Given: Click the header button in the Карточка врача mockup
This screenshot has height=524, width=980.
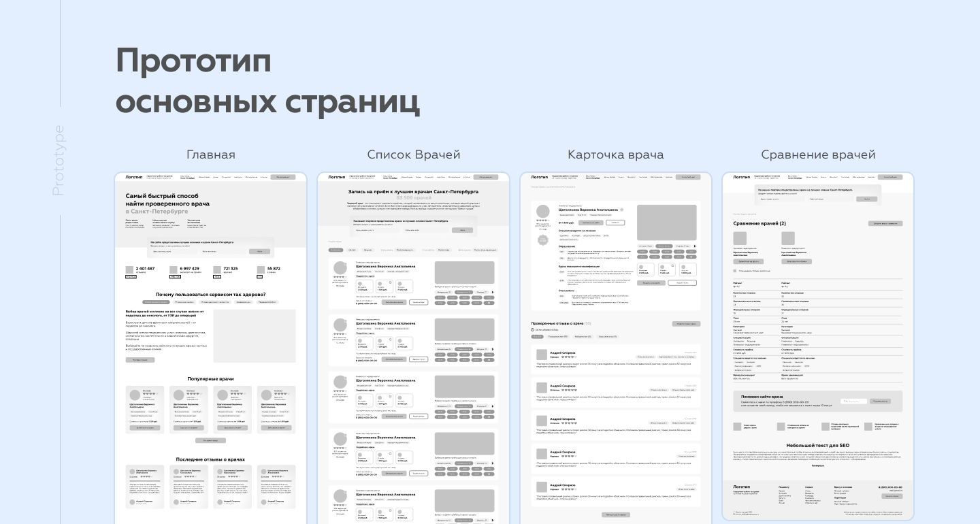Looking at the screenshot, I should (687, 177).
